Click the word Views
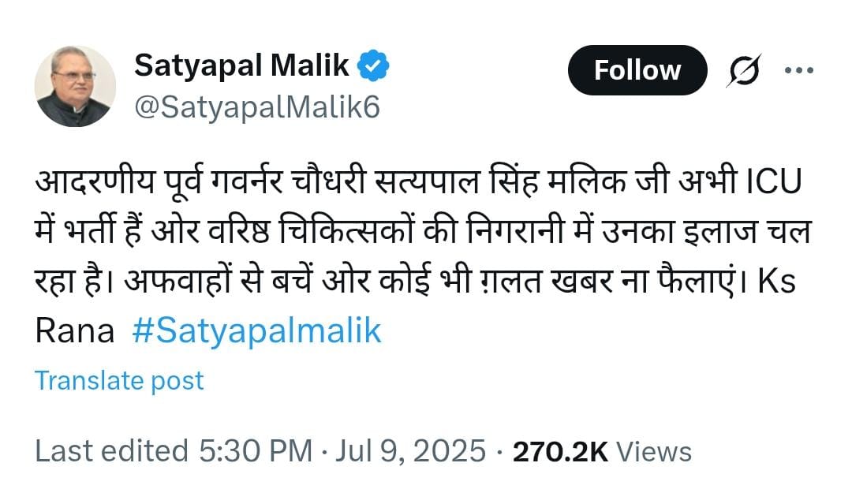The image size is (852, 504). click(x=654, y=452)
